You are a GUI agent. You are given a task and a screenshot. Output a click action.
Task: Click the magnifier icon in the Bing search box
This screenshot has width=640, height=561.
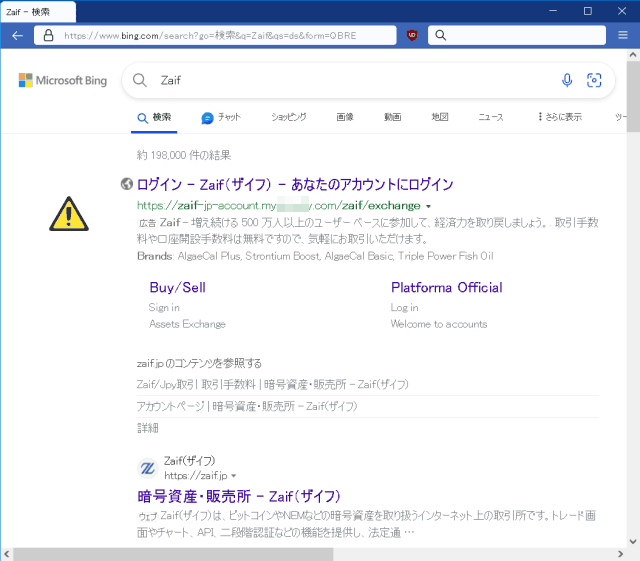tap(140, 80)
